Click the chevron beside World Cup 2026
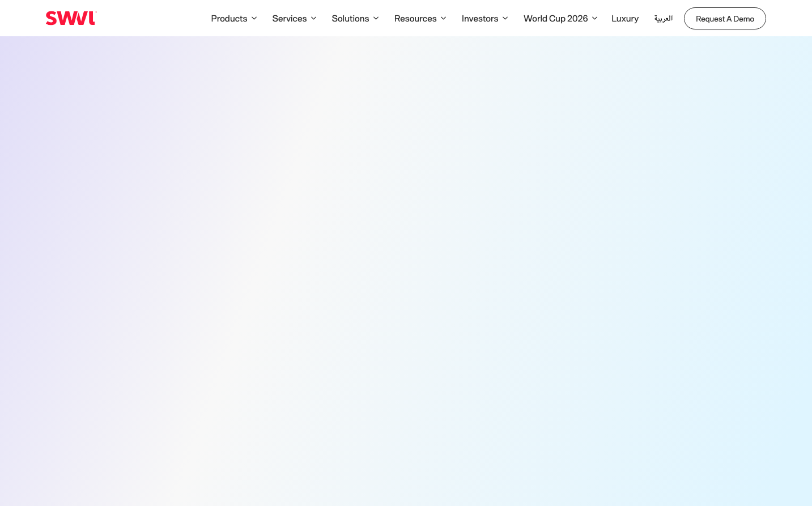 (595, 18)
